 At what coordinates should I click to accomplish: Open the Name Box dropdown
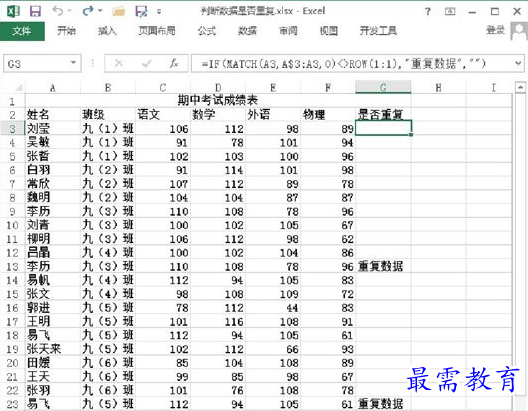coord(73,63)
